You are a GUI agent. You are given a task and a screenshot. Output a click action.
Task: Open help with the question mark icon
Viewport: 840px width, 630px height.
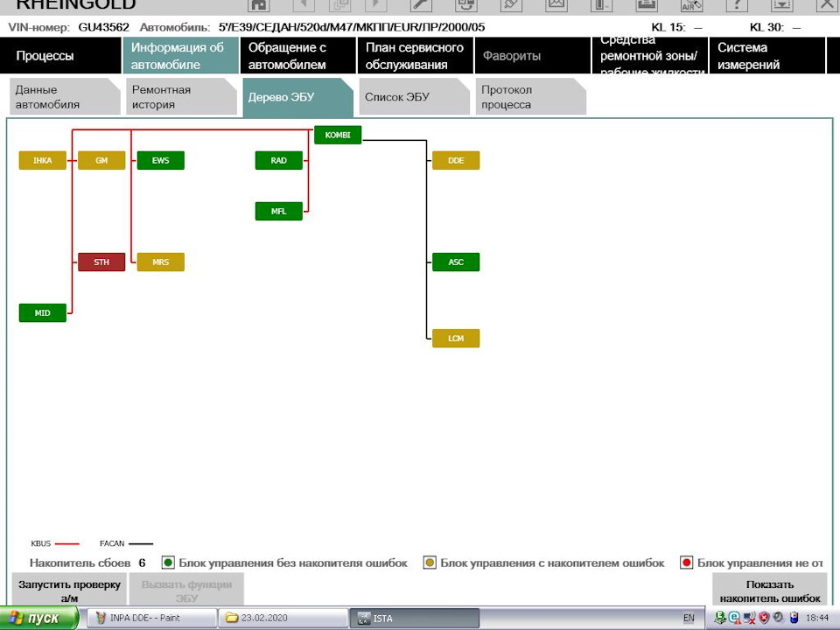point(737,5)
